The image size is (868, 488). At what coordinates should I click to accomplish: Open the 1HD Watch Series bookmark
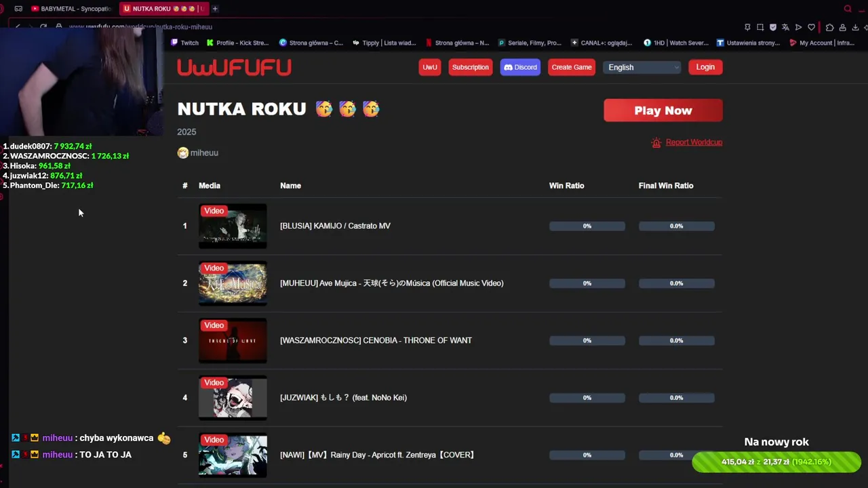pyautogui.click(x=676, y=43)
